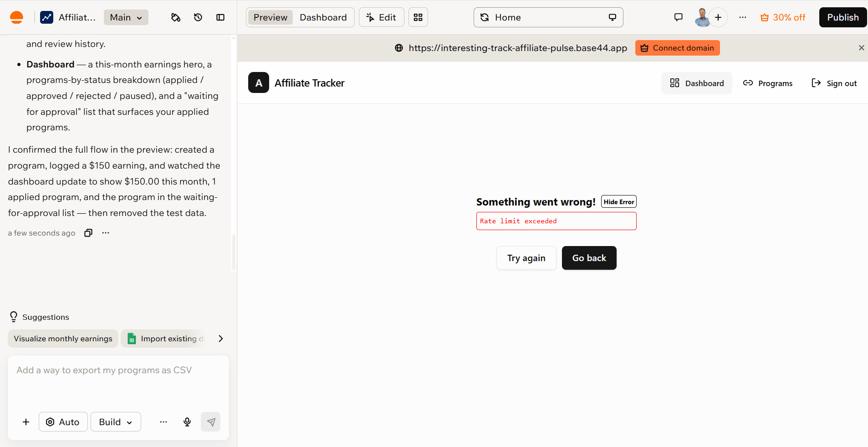Open the Build mode dropdown
The height and width of the screenshot is (447, 868).
coord(116,422)
